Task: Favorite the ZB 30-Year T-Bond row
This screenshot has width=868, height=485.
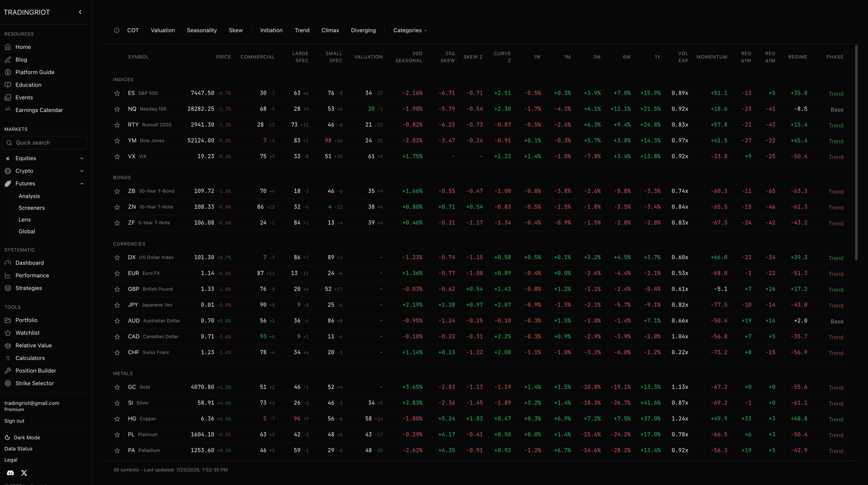Action: click(117, 191)
